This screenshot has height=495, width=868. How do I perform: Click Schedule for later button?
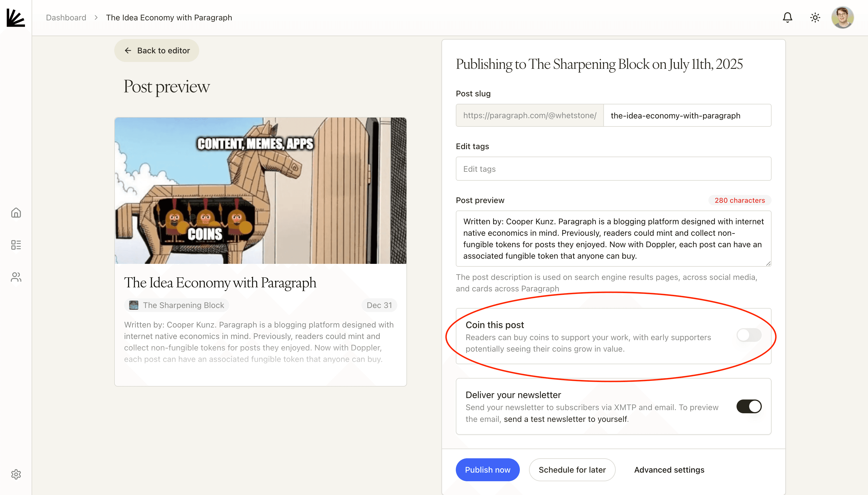572,469
